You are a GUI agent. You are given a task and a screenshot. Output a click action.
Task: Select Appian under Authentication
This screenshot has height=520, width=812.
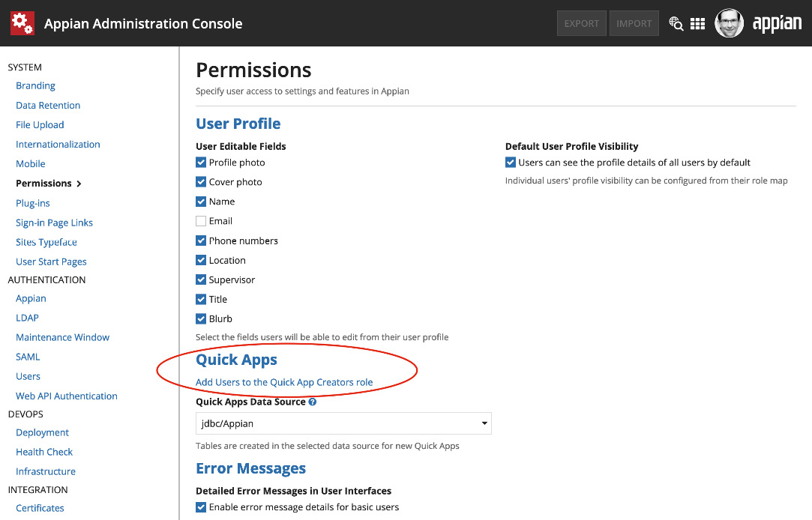[31, 298]
